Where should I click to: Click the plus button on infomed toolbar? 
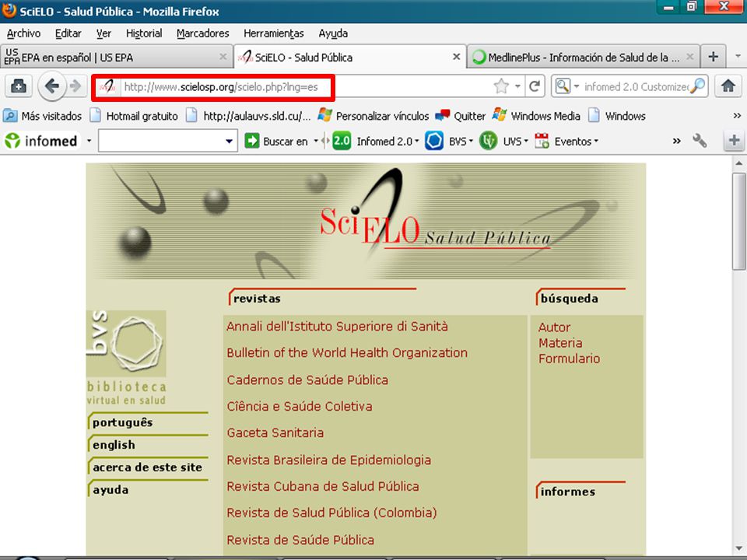734,141
